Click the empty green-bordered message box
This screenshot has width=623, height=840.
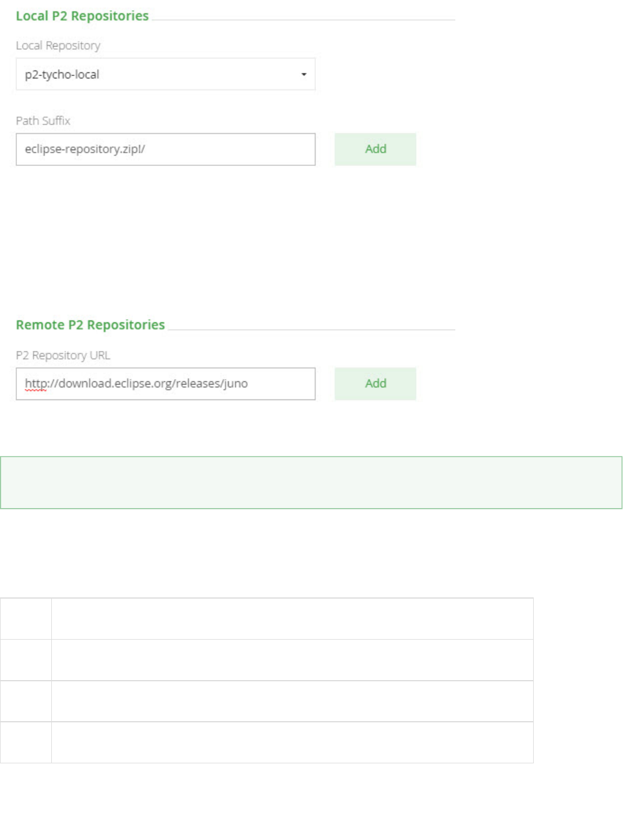[x=311, y=483]
